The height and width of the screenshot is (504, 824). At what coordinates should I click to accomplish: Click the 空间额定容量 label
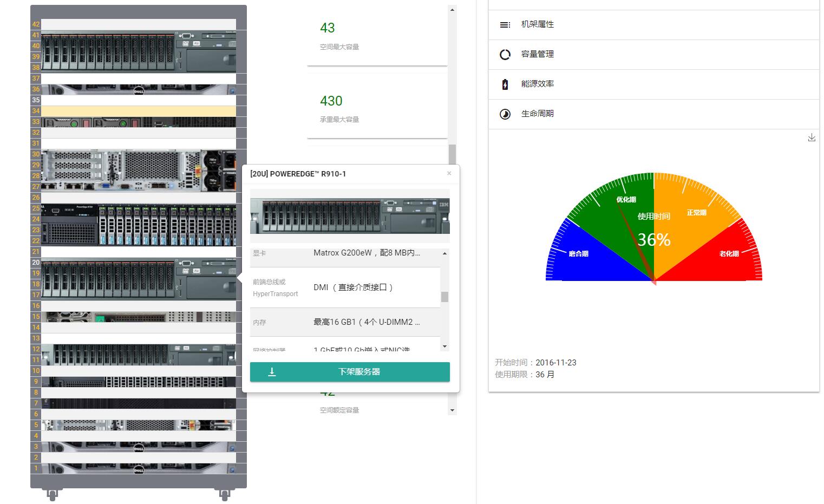[339, 410]
